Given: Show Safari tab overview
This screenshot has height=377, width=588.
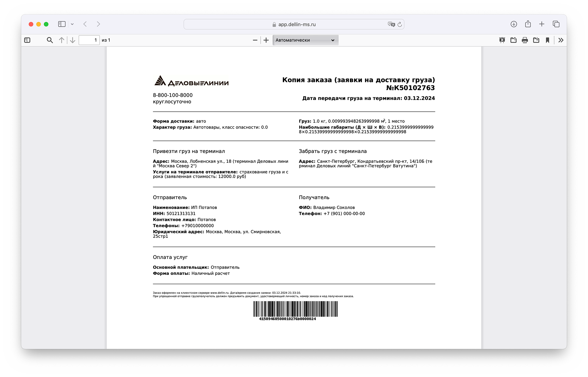Looking at the screenshot, I should [556, 24].
